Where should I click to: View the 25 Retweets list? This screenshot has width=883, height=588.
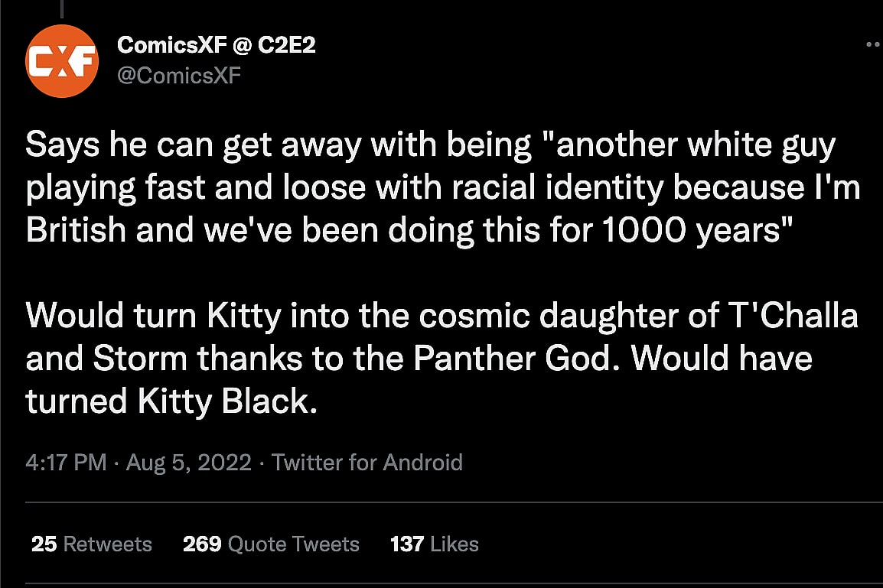coord(92,544)
